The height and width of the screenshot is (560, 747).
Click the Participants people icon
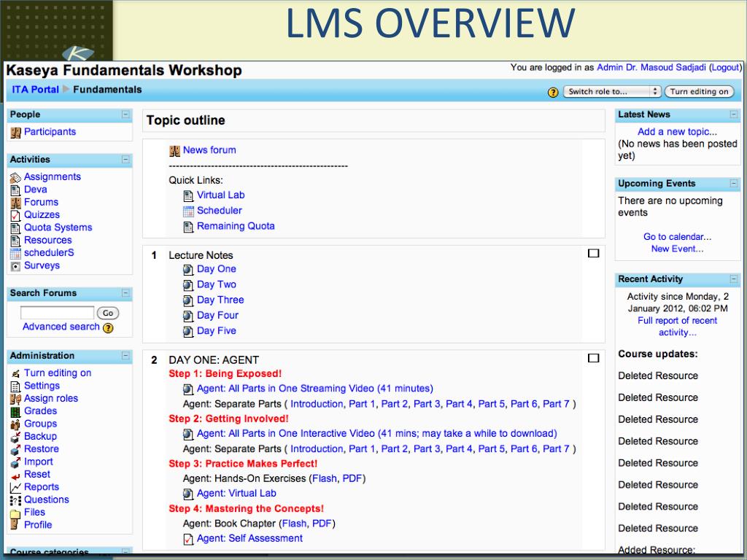(16, 133)
